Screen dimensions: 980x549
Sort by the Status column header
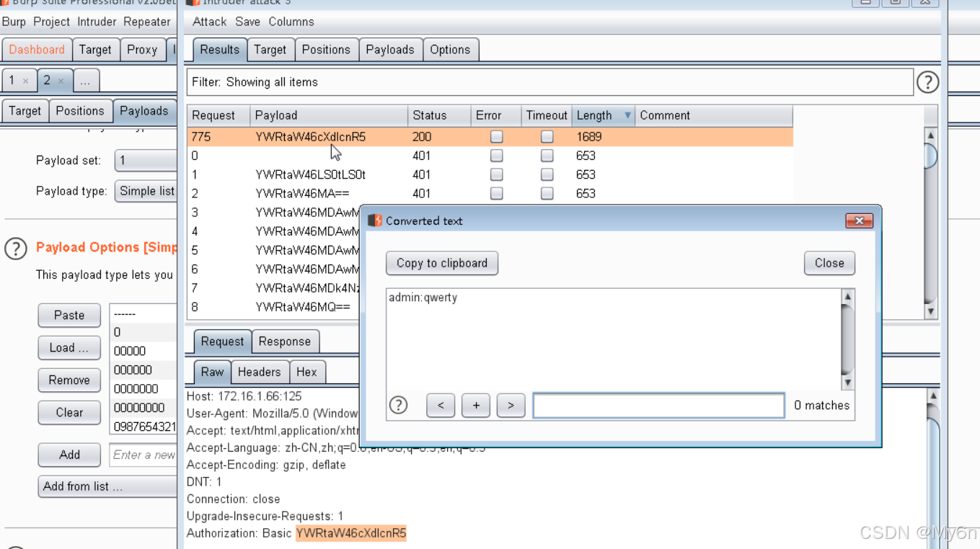point(439,115)
